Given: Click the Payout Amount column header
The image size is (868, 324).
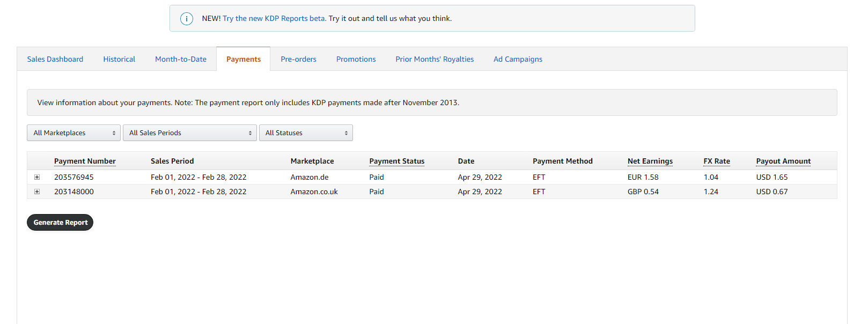Looking at the screenshot, I should [783, 161].
